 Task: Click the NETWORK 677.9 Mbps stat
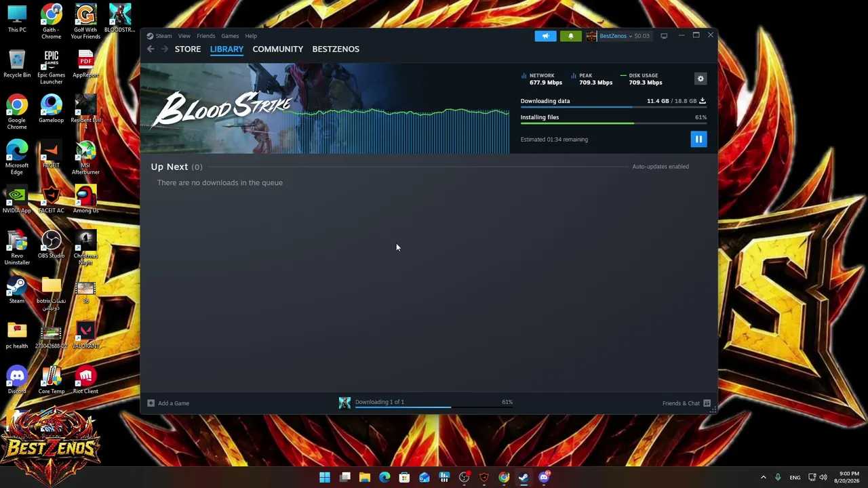(x=542, y=79)
